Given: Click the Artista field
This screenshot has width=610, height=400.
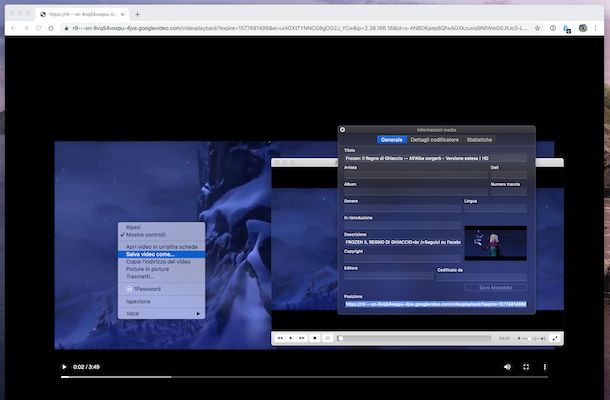Looking at the screenshot, I should pyautogui.click(x=416, y=175).
